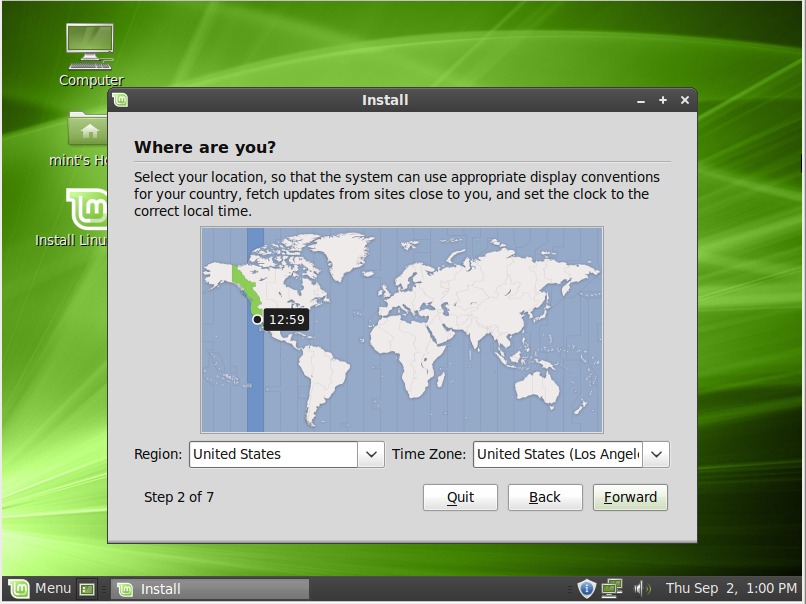The image size is (806, 604).
Task: Minimize the Install window
Action: pyautogui.click(x=640, y=100)
